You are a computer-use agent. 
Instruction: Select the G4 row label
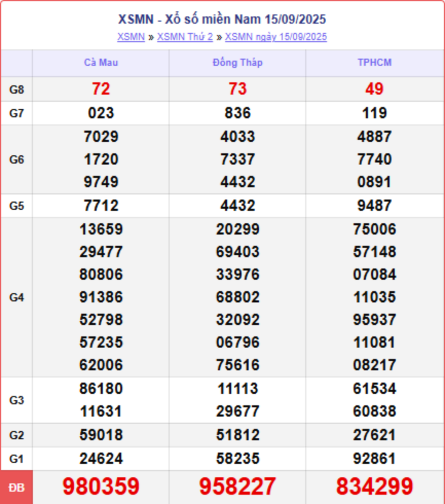click(x=17, y=297)
